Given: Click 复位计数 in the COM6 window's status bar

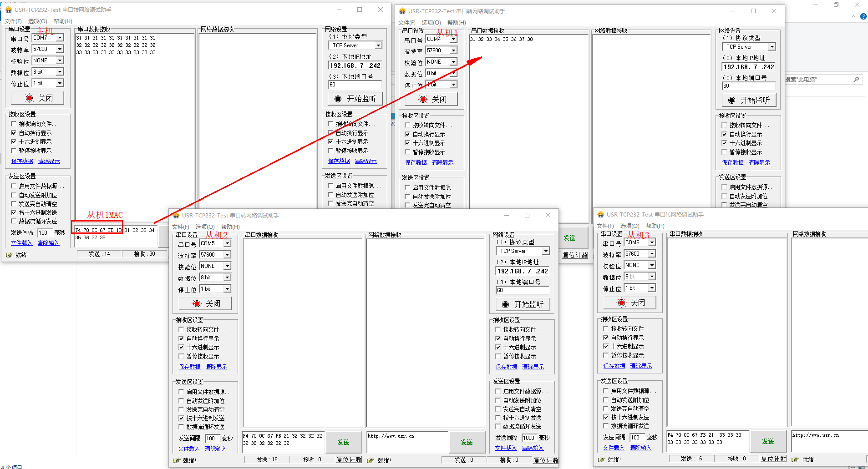Looking at the screenshot, I should coord(773,459).
